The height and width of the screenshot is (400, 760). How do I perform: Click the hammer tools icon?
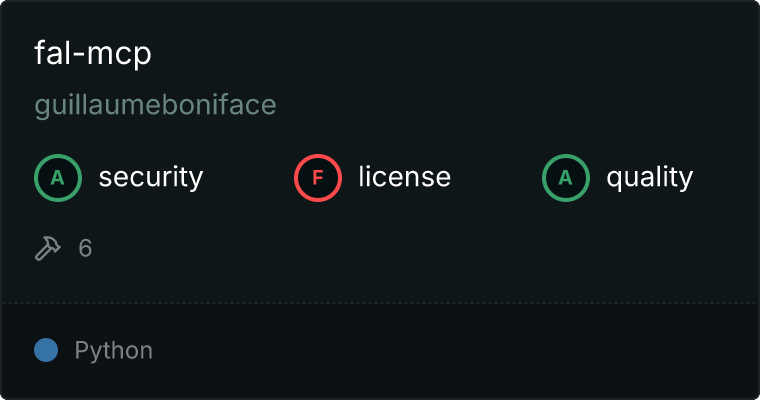click(48, 248)
